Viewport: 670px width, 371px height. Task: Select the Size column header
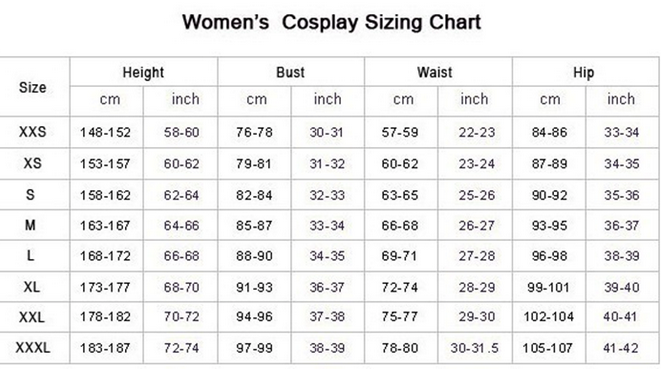click(32, 88)
